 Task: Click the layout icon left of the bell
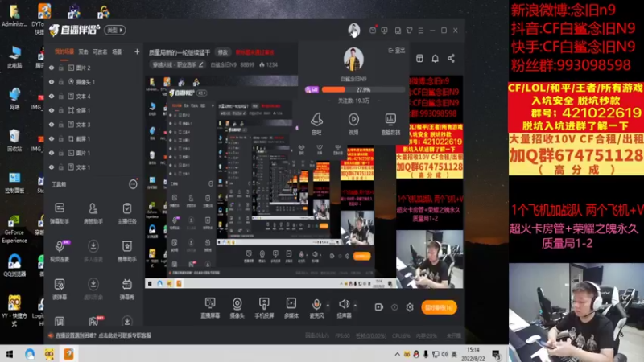(419, 58)
